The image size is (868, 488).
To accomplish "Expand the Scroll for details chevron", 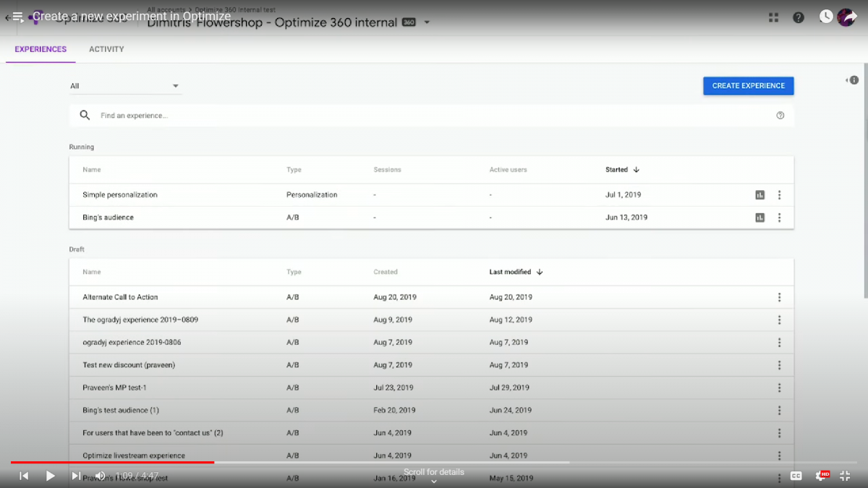I will 433,480.
